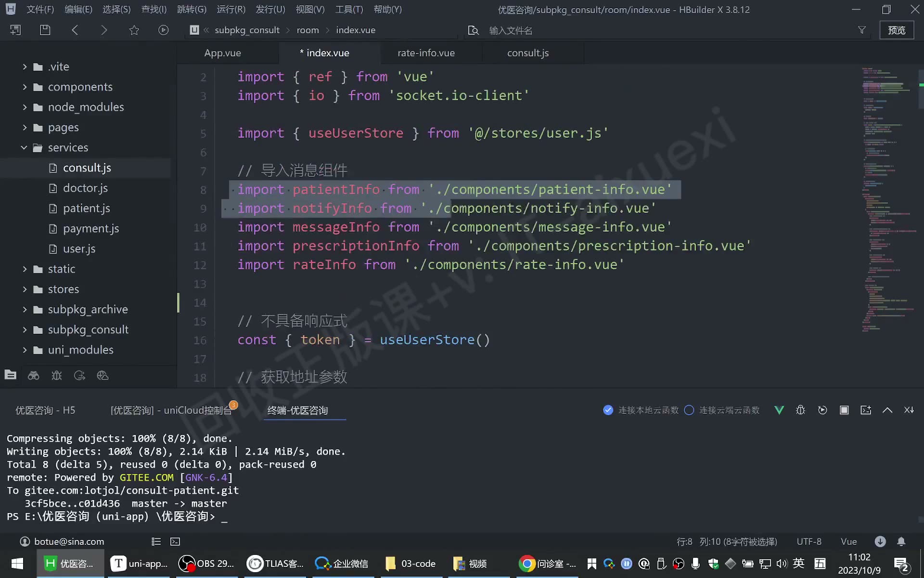Collapse the services folder
This screenshot has height=578, width=924.
point(25,147)
